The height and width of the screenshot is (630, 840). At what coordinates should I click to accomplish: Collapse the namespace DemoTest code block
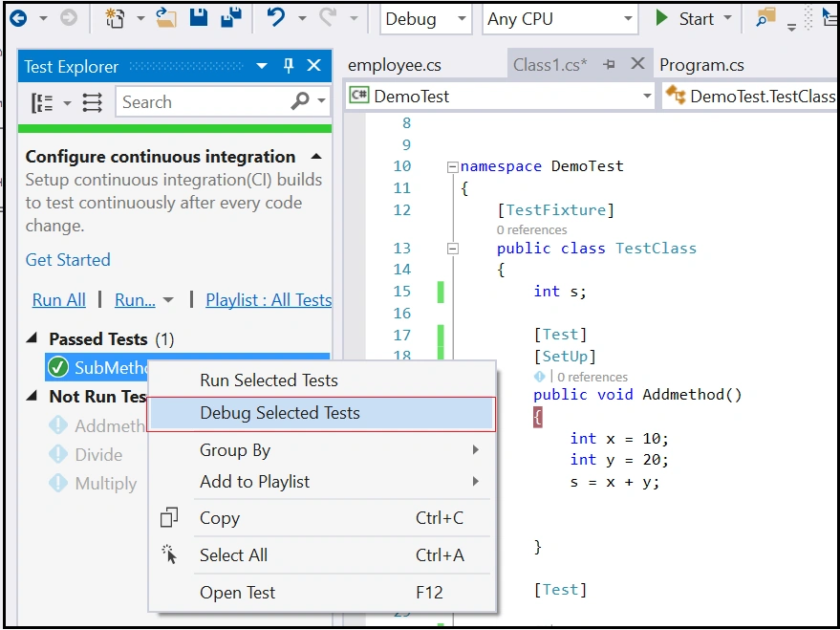coord(453,167)
